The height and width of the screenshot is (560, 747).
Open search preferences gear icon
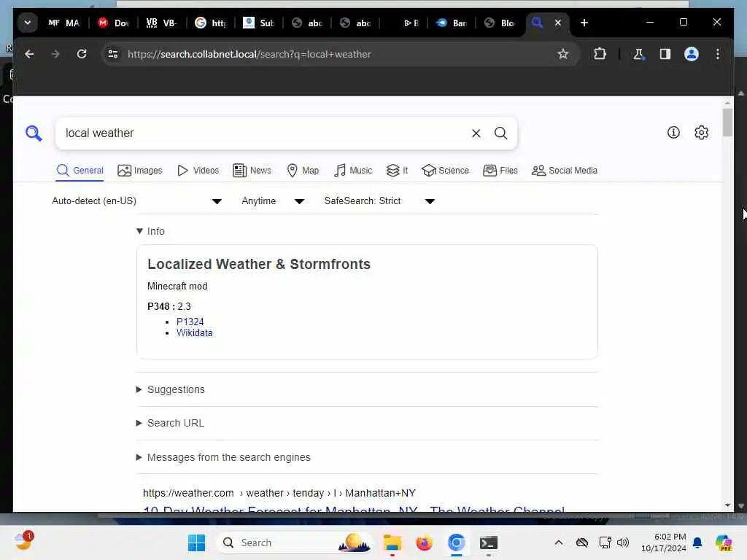click(x=701, y=133)
